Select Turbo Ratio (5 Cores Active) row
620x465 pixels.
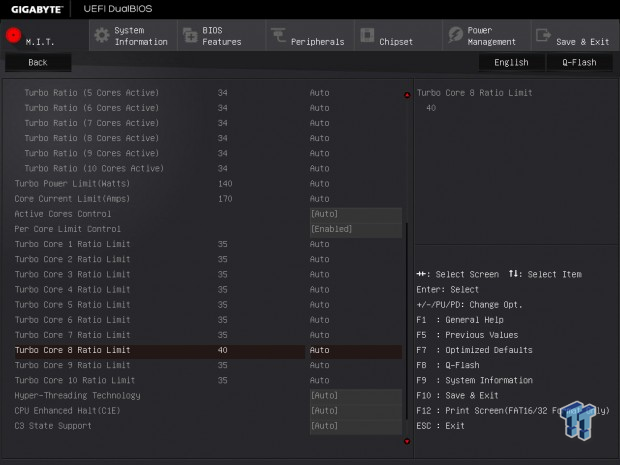(x=208, y=93)
